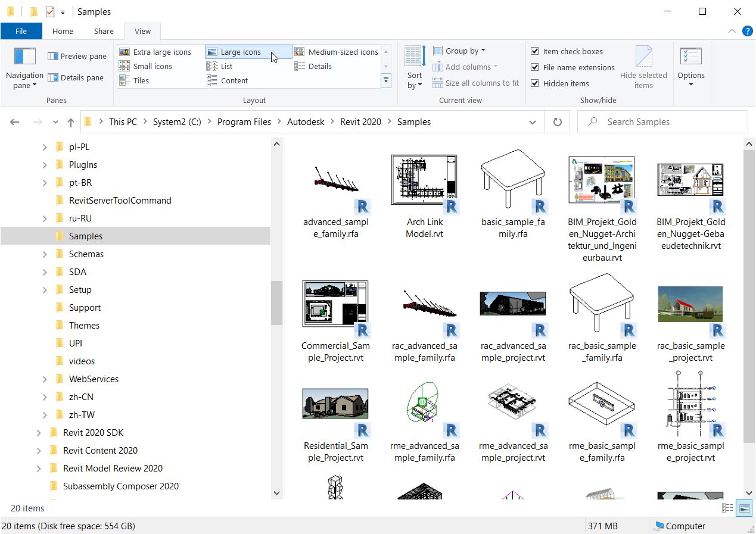Click the Search Samples field
The height and width of the screenshot is (534, 756).
pyautogui.click(x=662, y=121)
